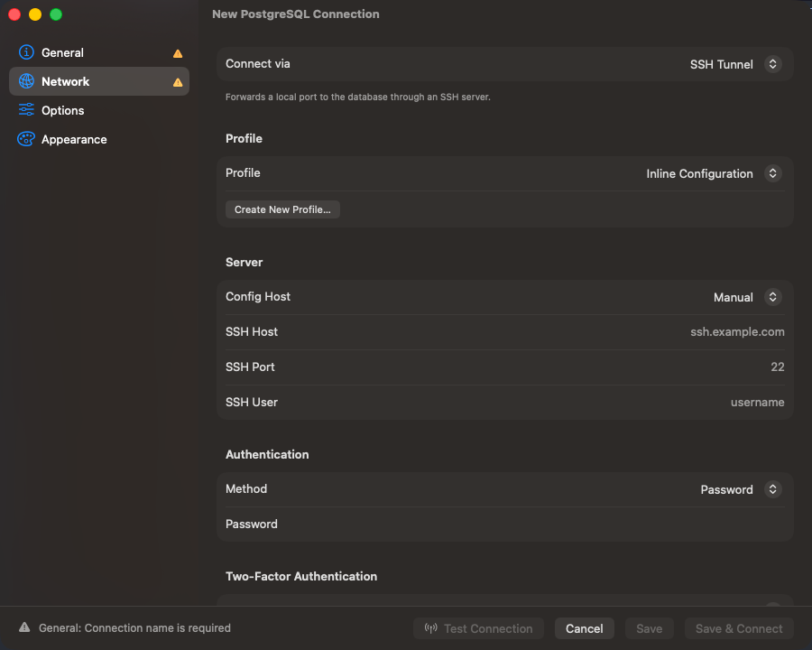Viewport: 812px width, 650px height.
Task: Click the Two-Factor Authentication heading
Action: tap(301, 576)
